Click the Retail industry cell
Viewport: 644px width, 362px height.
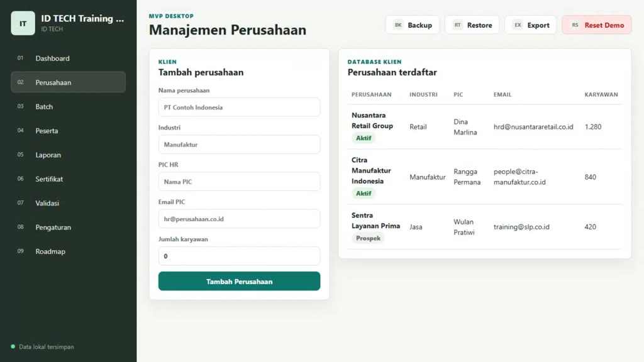pos(418,127)
